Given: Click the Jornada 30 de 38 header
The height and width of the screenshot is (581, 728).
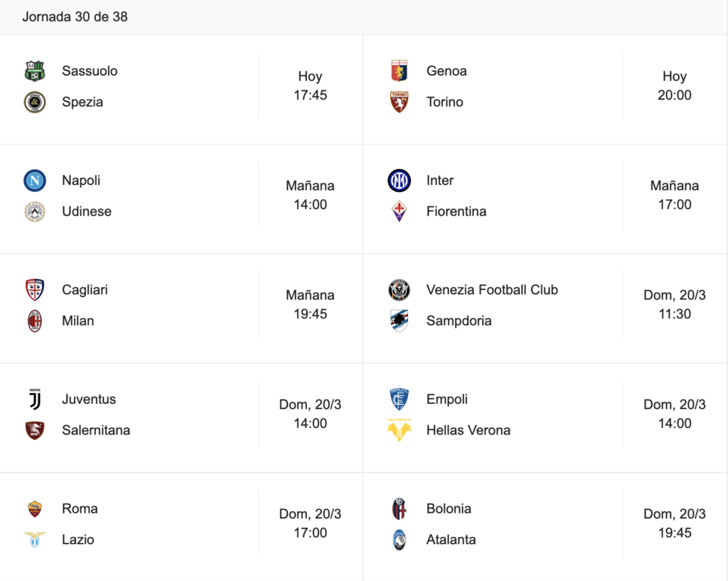Looking at the screenshot, I should coord(75,17).
